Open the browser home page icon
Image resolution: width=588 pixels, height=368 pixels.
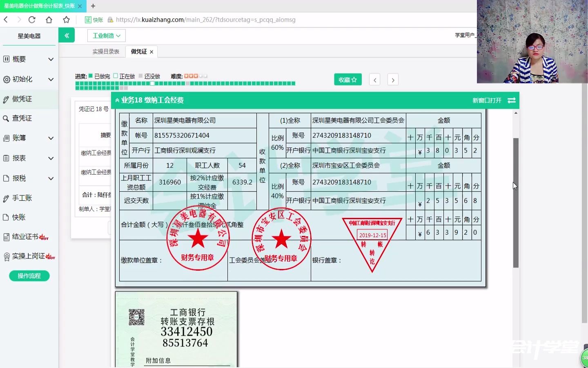coord(49,20)
